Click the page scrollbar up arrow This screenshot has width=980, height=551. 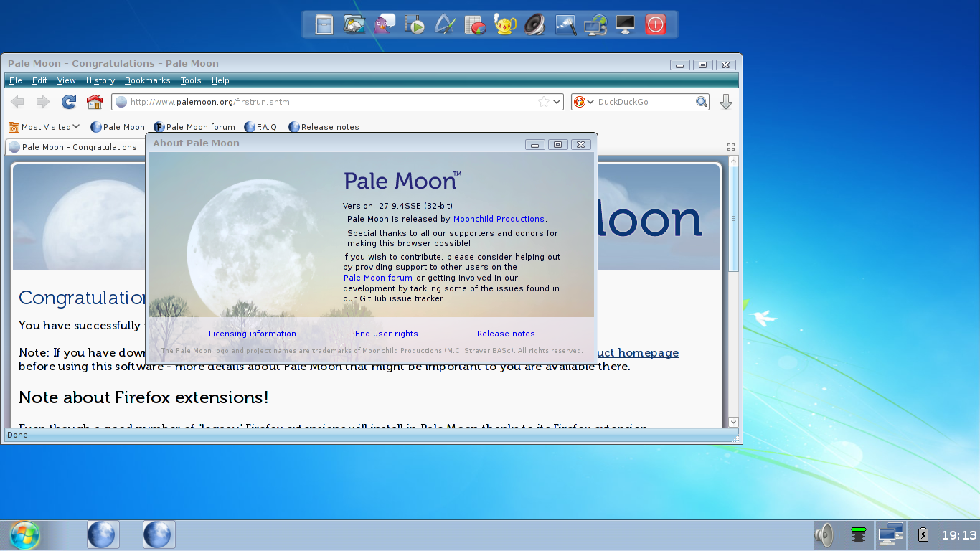(x=733, y=161)
